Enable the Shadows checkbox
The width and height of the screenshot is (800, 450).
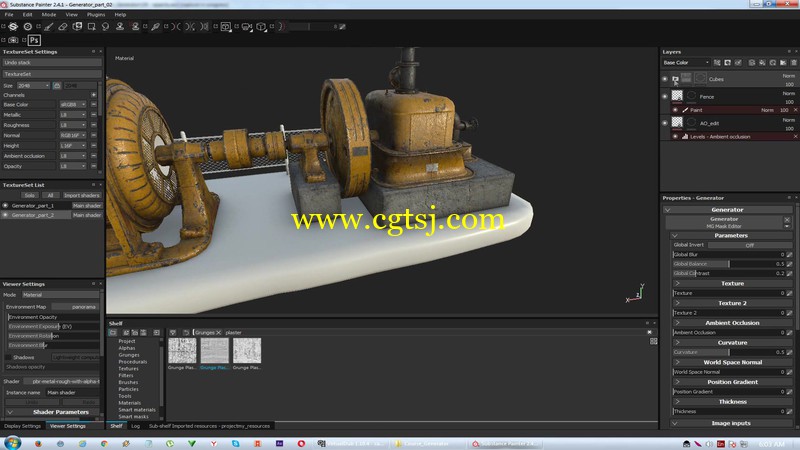[x=8, y=357]
